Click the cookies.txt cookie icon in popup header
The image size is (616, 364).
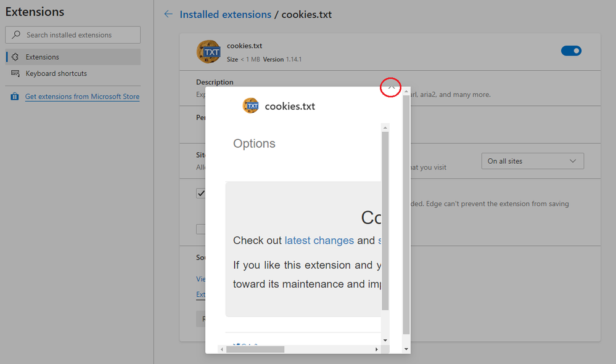[x=251, y=106]
